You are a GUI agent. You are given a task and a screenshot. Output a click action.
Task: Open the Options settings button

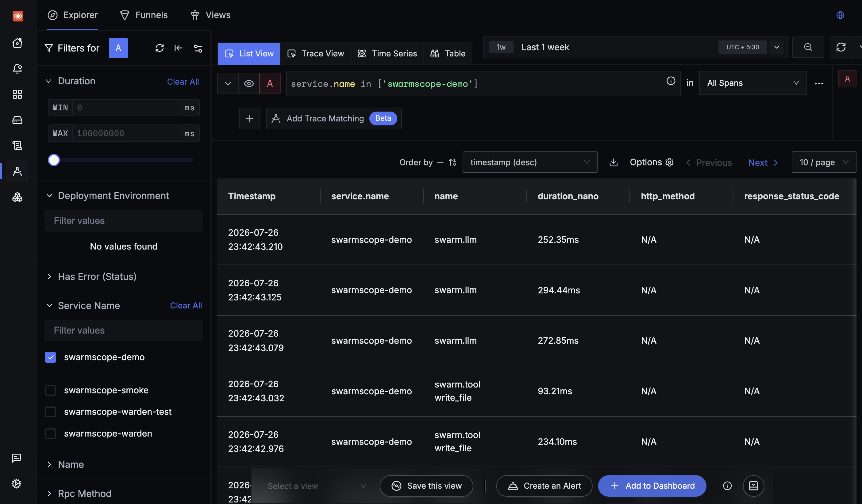(651, 162)
